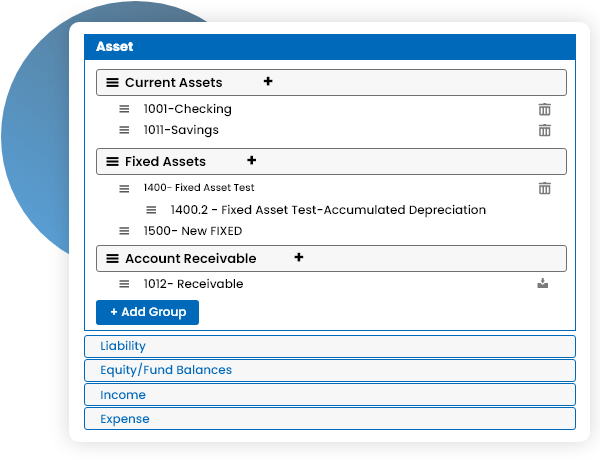Click the drag handle beside 1400.2 Accumulated Depreciation
Screen dimensions: 600x460
click(x=151, y=210)
